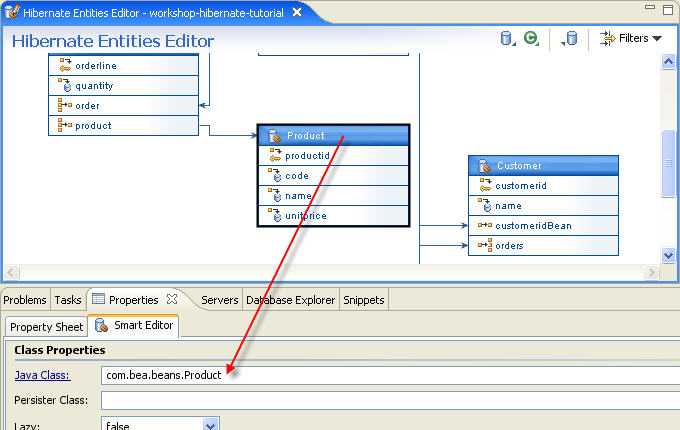This screenshot has height=430, width=680.
Task: Click the Filters arrows icon
Action: click(608, 38)
